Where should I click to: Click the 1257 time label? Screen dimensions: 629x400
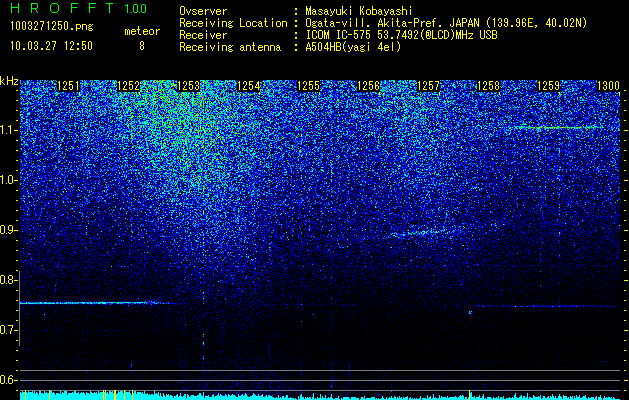tap(428, 86)
